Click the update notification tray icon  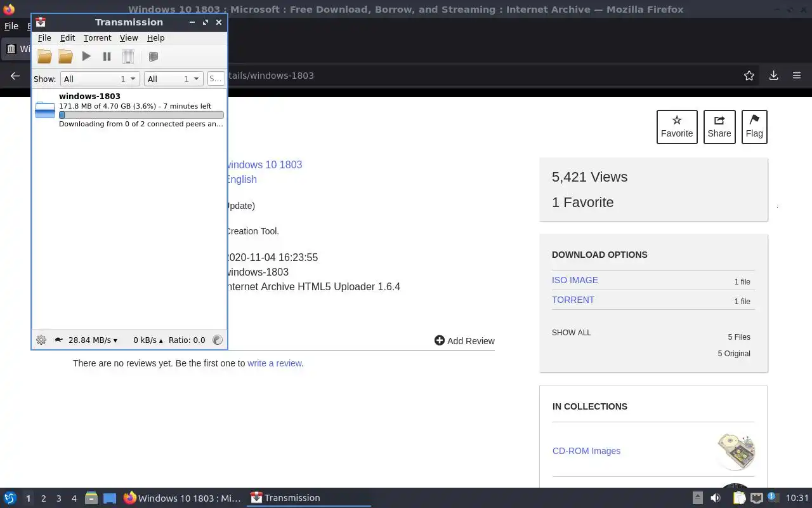coord(772,497)
